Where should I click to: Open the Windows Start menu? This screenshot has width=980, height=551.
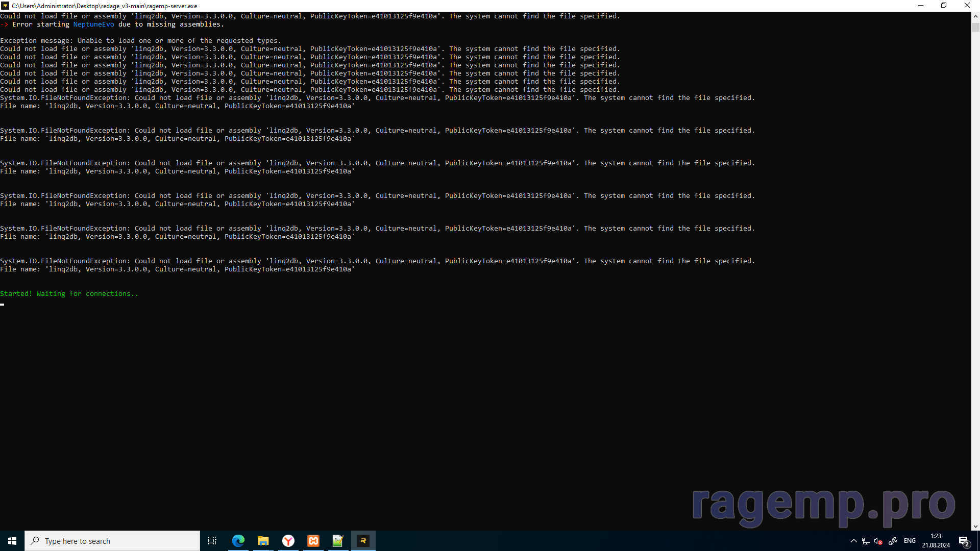click(x=12, y=541)
